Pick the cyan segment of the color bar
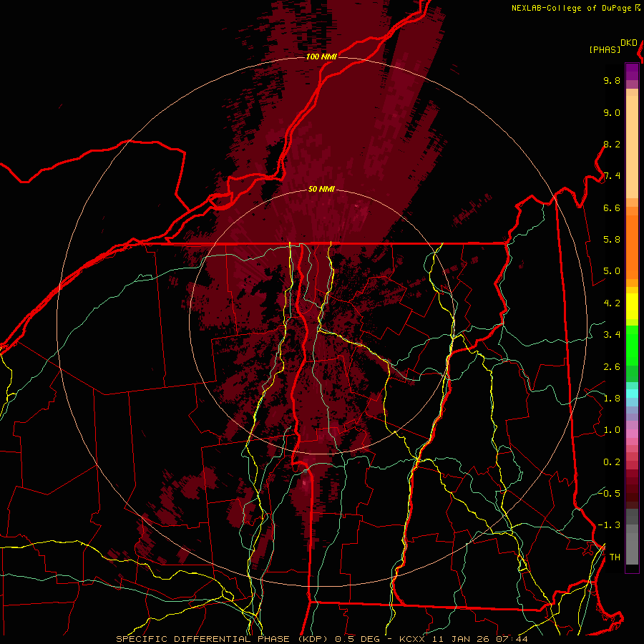Screen dimensions: 644x644 coord(632,394)
